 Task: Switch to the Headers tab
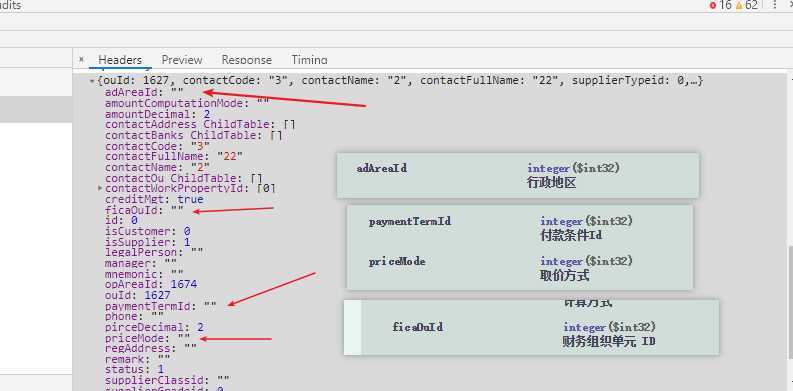pos(120,60)
